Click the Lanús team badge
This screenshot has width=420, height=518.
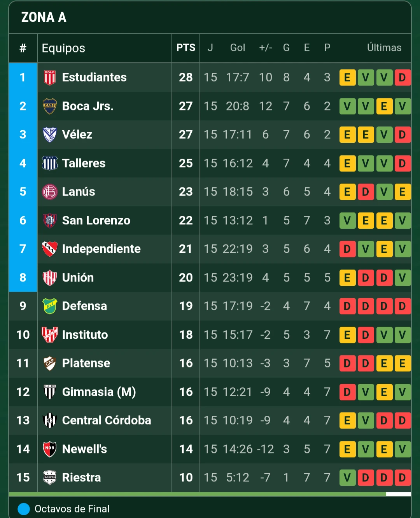(49, 192)
